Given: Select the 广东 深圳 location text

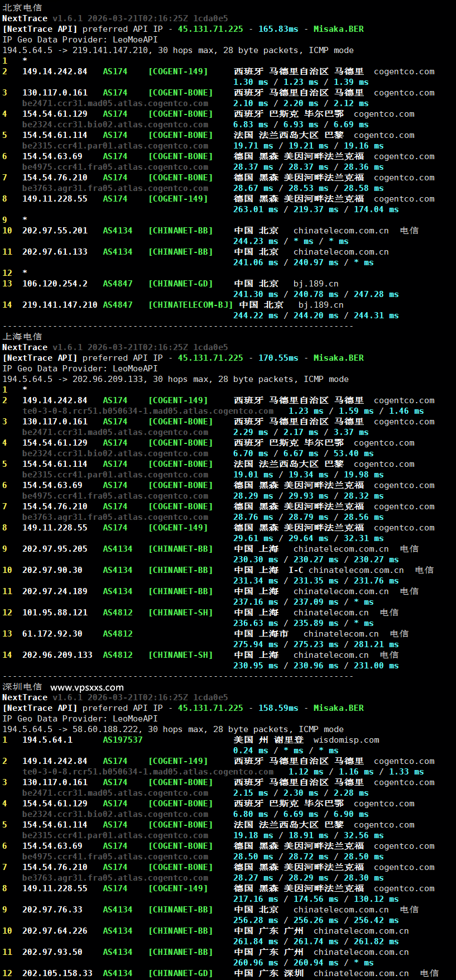Looking at the screenshot, I should 281,973.
